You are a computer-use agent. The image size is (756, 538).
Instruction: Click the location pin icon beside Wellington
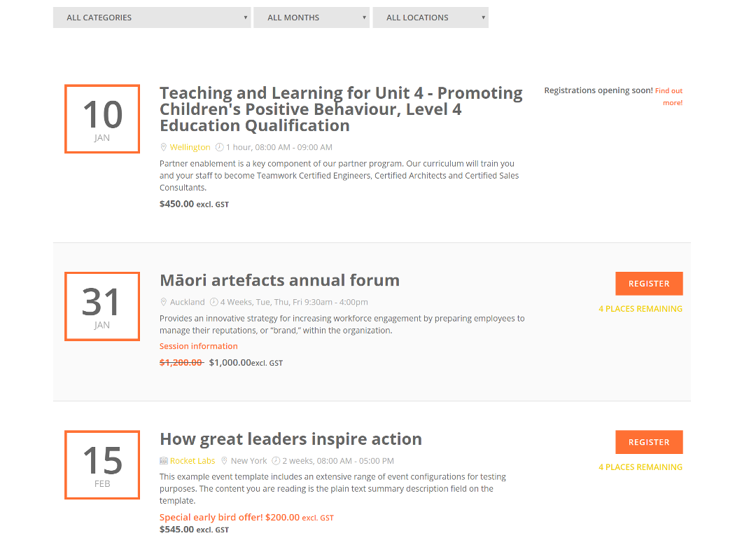click(x=163, y=147)
